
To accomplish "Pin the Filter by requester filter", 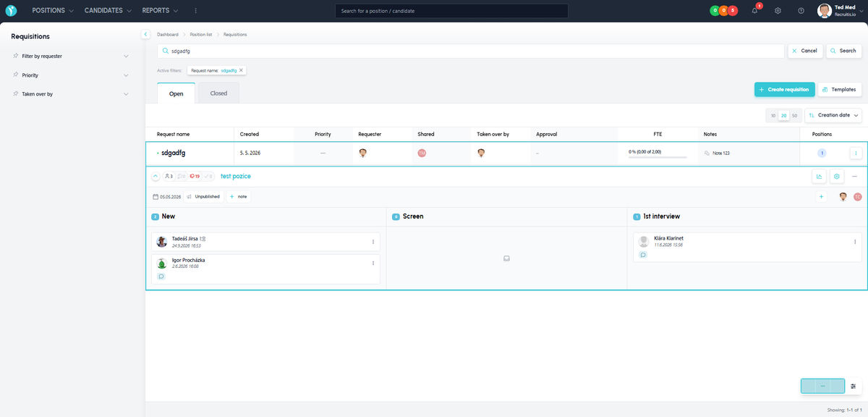I will pyautogui.click(x=16, y=56).
